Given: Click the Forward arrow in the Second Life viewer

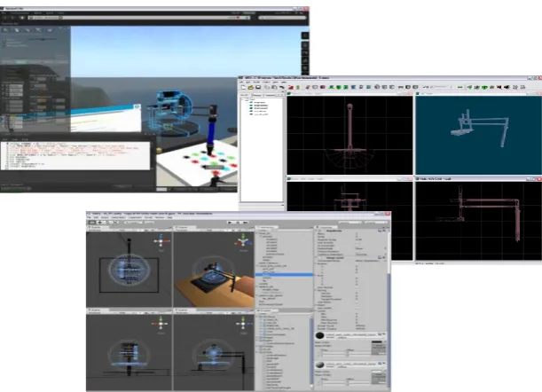Looking at the screenshot, I should [x=13, y=18].
